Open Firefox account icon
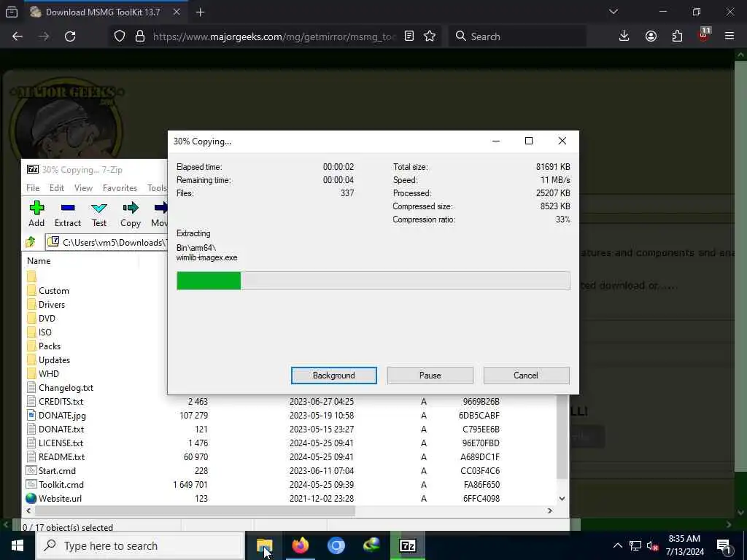 pos(651,36)
